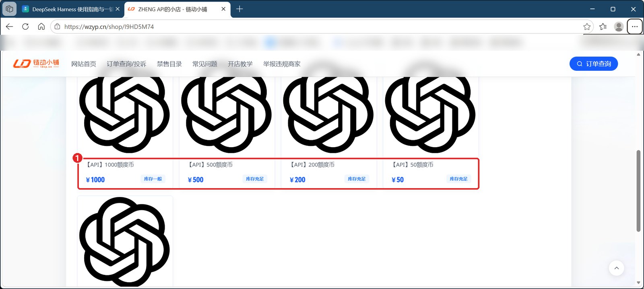Reload the current page
This screenshot has height=289, width=644.
(x=25, y=27)
